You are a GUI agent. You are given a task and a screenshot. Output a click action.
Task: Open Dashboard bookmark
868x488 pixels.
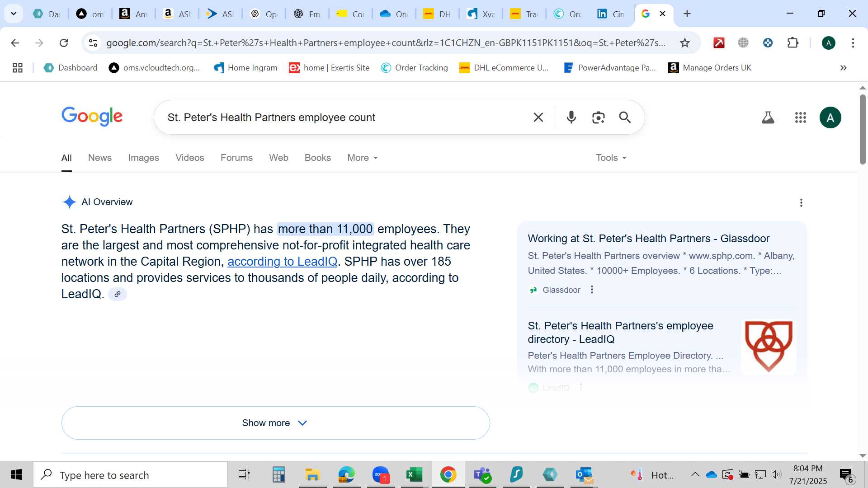[71, 68]
